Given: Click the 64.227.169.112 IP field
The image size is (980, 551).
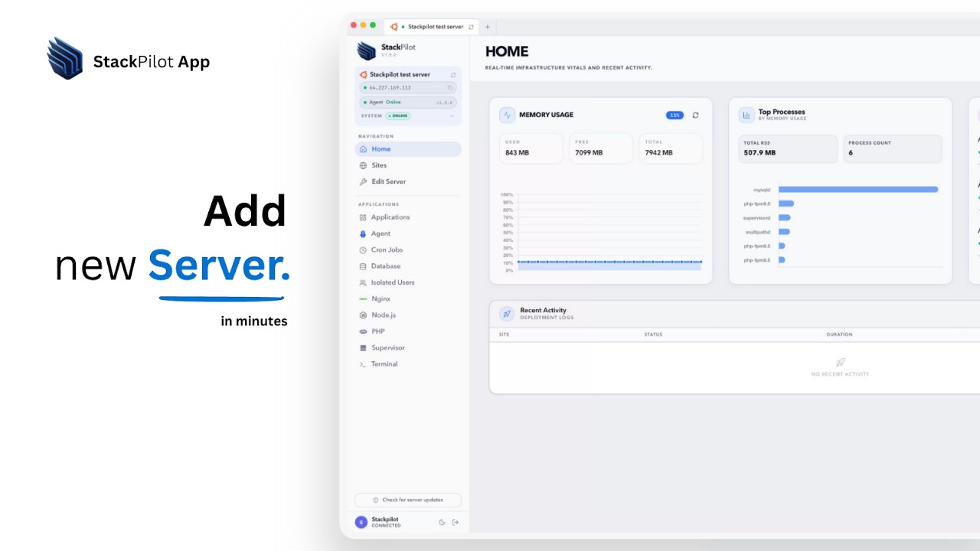Looking at the screenshot, I should pyautogui.click(x=408, y=88).
